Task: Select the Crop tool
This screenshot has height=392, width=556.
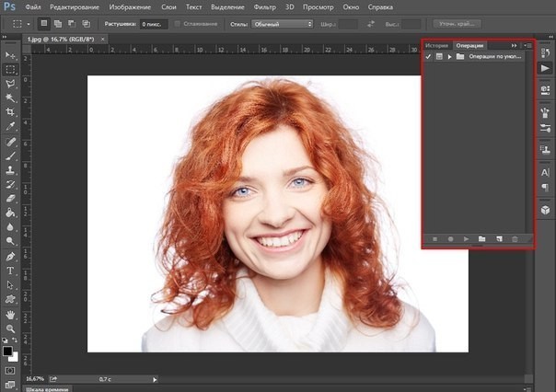Action: [10, 112]
